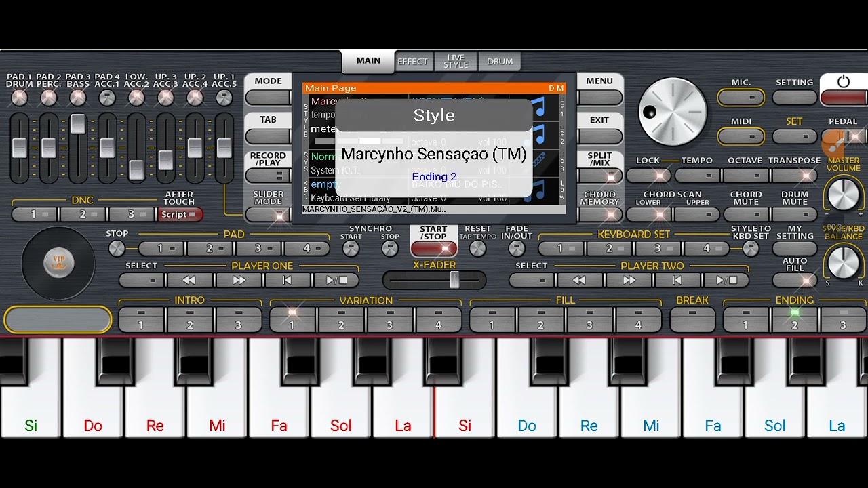Image resolution: width=868 pixels, height=488 pixels.
Task: Click the TAB button
Action: (x=268, y=136)
